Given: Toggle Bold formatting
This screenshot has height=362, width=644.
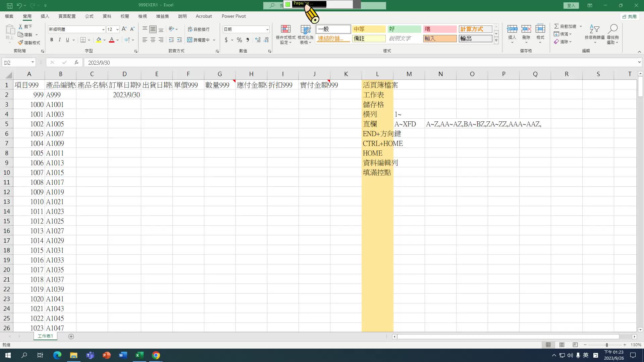Looking at the screenshot, I should click(x=52, y=40).
